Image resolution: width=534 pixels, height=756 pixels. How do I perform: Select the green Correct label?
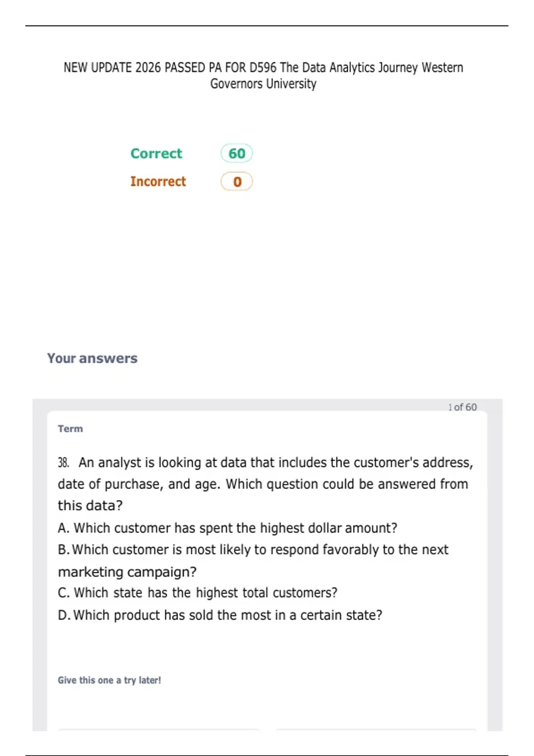[x=156, y=153]
